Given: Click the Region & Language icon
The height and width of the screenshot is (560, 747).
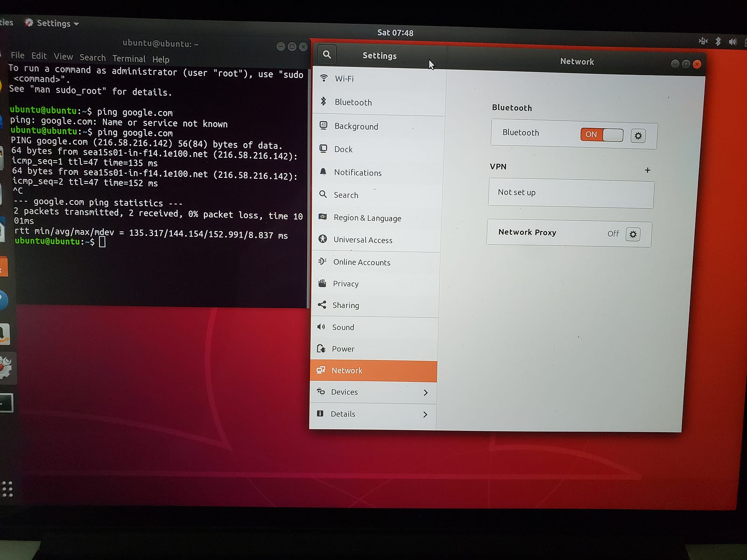Looking at the screenshot, I should pos(323,217).
